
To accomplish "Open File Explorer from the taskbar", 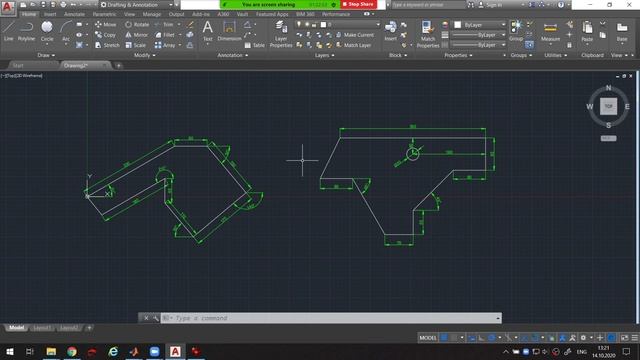I will coord(51,351).
